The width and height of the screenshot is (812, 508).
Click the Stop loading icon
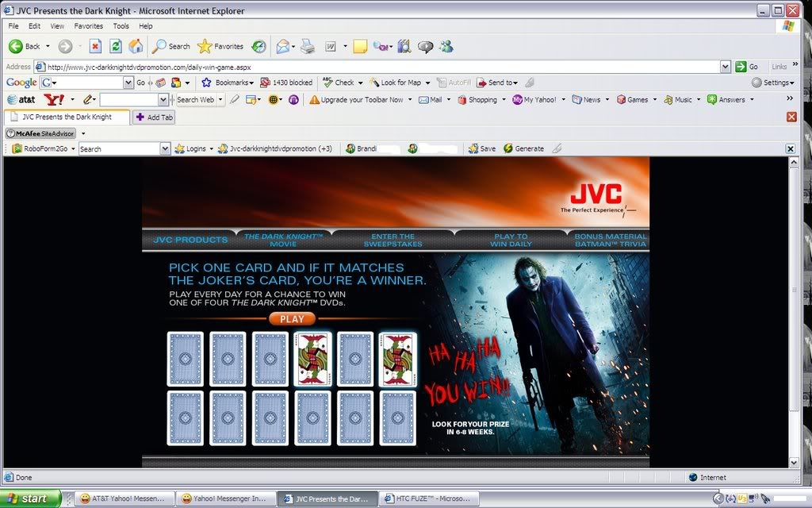tap(95, 46)
